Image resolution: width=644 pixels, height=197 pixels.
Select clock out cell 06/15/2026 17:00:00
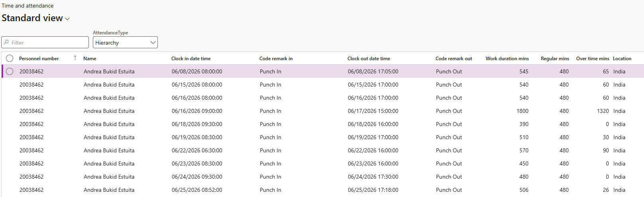373,85
